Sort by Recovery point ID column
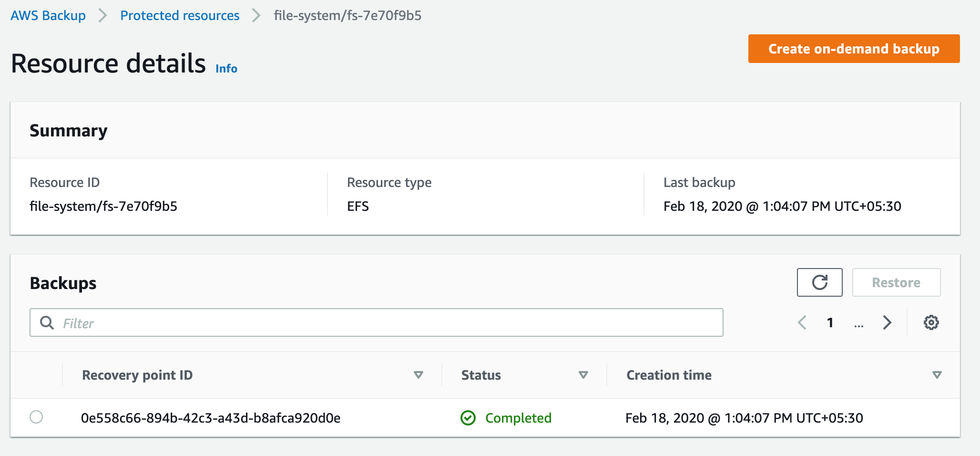 point(418,375)
